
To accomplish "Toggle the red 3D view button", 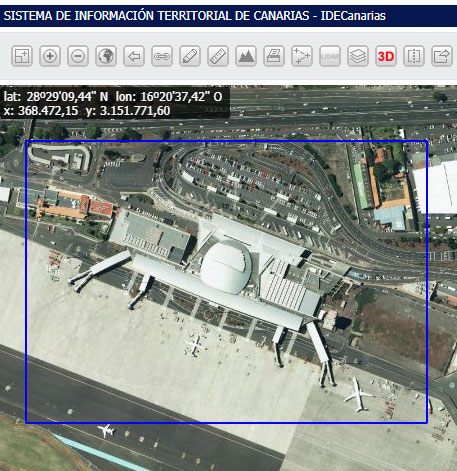I will (x=386, y=56).
